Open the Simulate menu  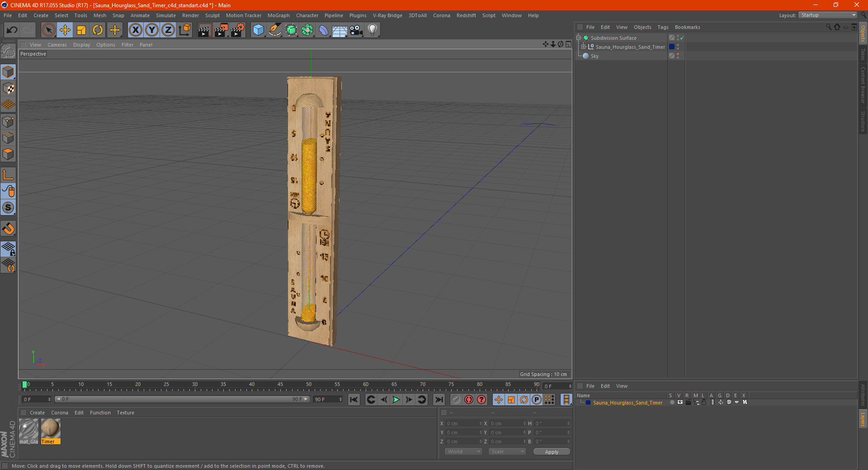click(166, 15)
